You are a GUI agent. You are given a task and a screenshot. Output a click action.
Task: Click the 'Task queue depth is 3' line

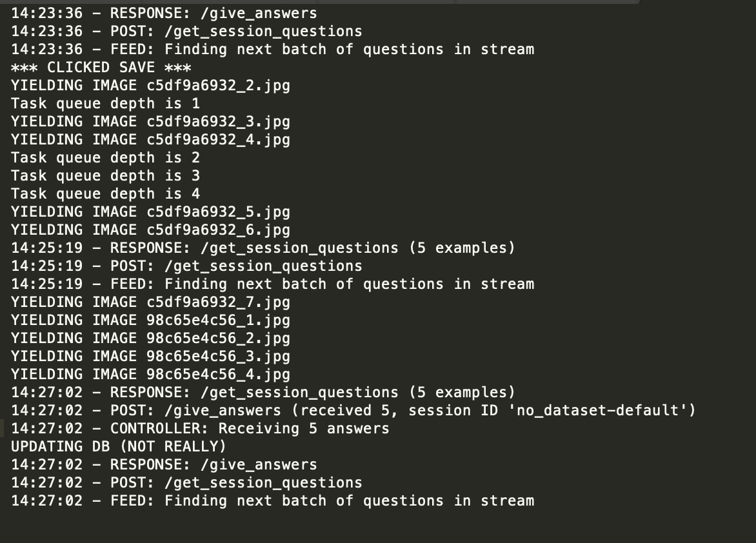[x=106, y=176]
